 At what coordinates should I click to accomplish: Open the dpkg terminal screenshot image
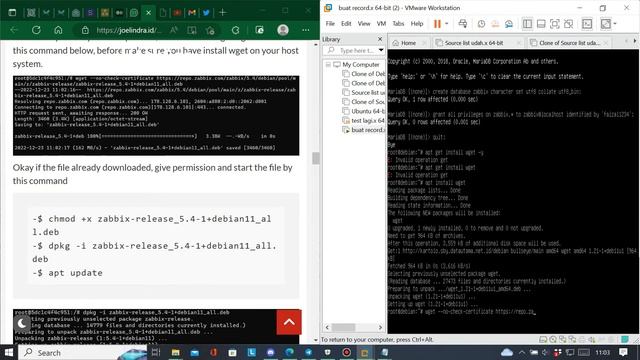tap(156, 326)
